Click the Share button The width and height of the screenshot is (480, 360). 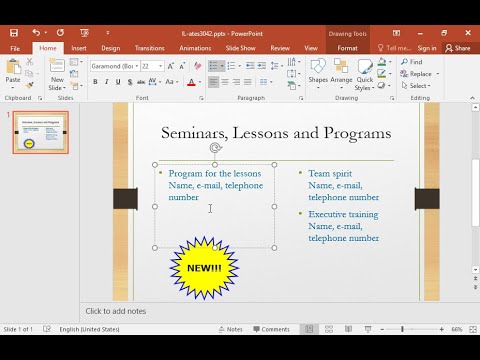pyautogui.click(x=458, y=48)
